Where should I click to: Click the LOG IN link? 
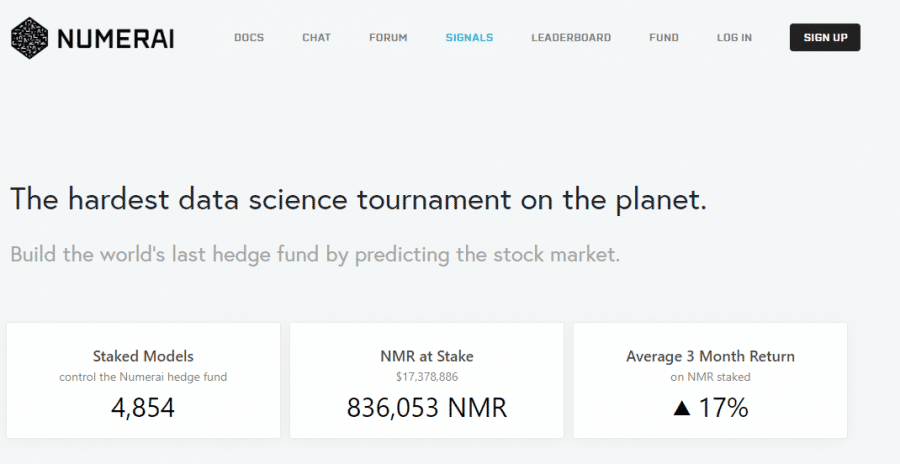click(x=734, y=38)
